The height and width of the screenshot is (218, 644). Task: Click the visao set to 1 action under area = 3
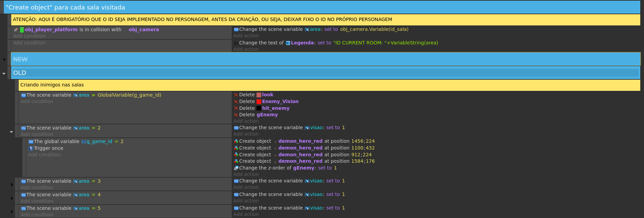point(289,181)
